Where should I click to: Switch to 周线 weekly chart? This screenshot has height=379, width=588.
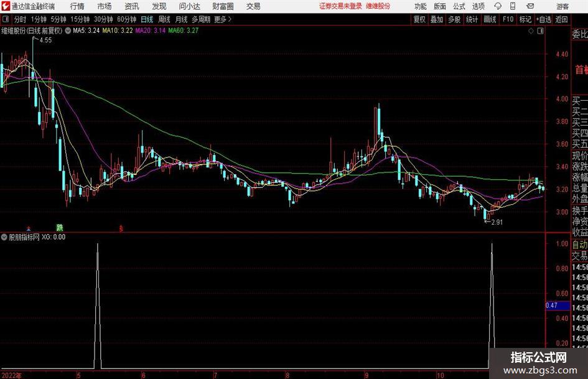tap(164, 19)
